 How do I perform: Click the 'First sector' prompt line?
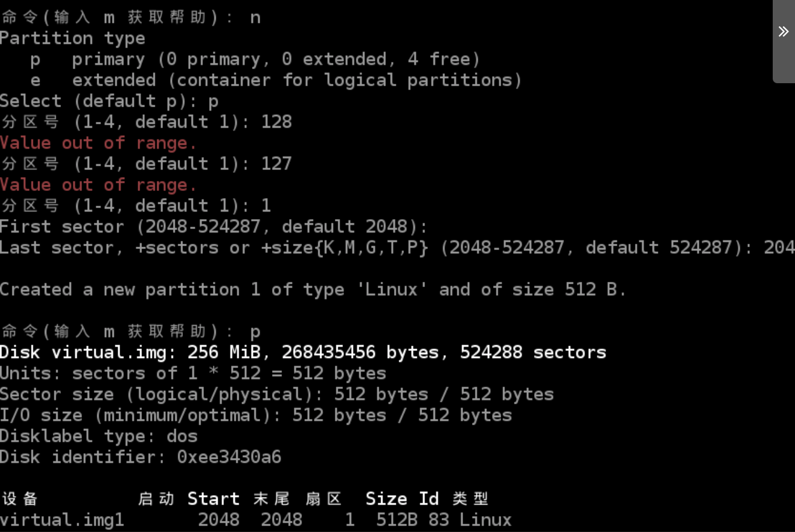coord(213,227)
